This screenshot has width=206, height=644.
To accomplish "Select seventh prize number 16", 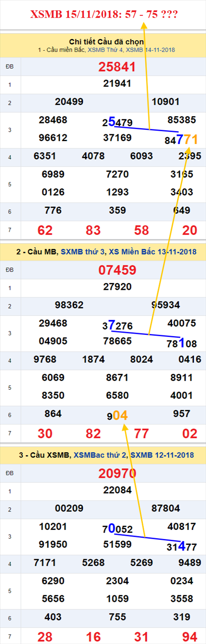I will coord(93,636).
